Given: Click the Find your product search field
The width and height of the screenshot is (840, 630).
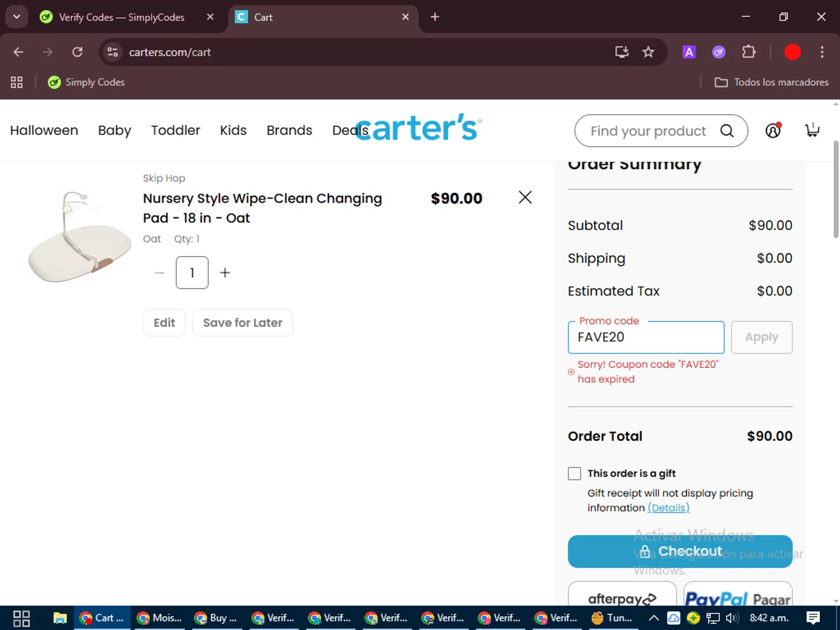Looking at the screenshot, I should tap(648, 131).
